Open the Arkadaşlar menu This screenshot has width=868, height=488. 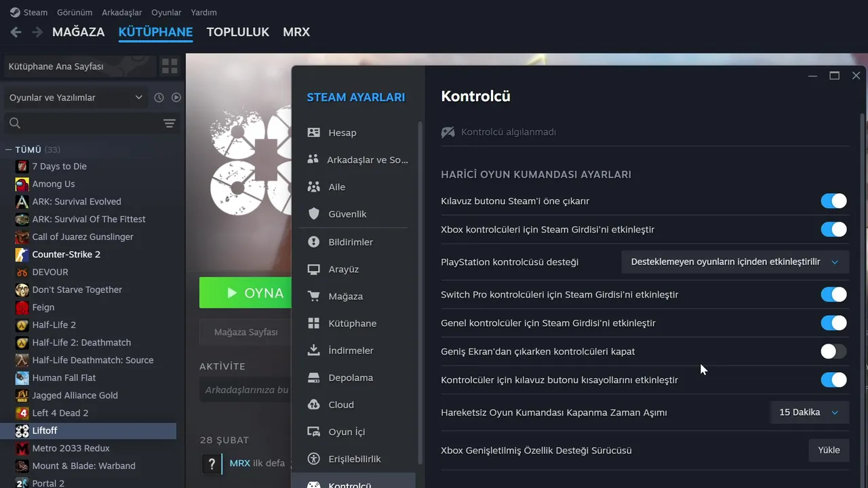[x=122, y=12]
